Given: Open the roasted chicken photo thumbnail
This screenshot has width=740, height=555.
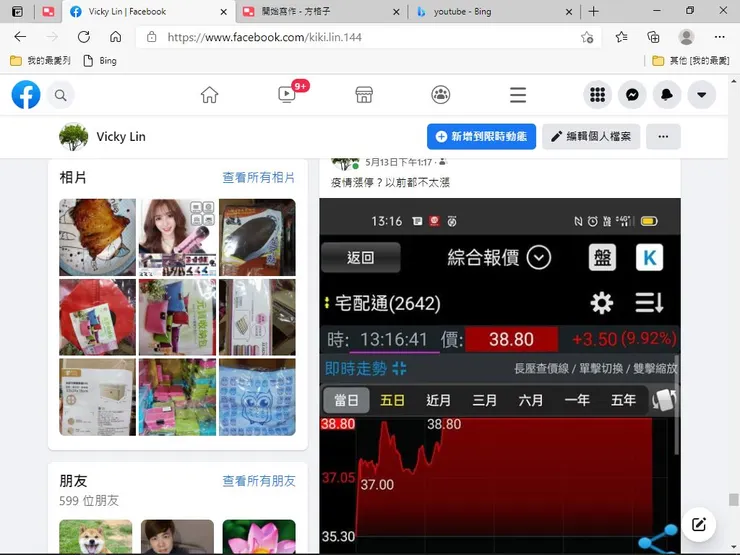Looking at the screenshot, I should (x=97, y=237).
